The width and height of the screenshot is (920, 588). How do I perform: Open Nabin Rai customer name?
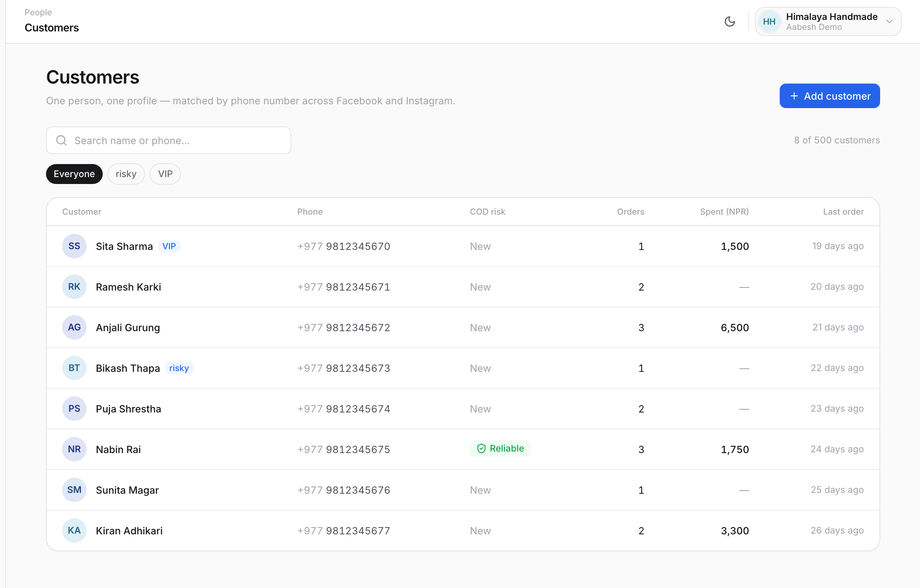tap(118, 450)
